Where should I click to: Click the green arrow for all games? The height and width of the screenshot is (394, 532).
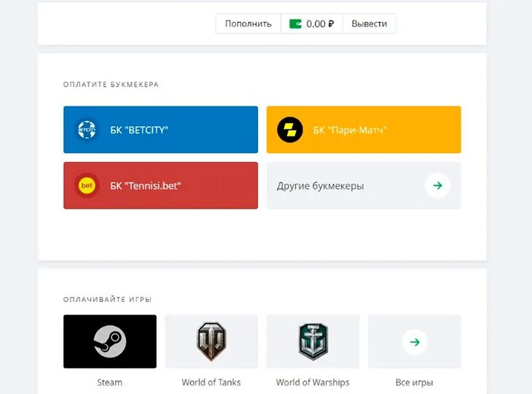coord(415,342)
